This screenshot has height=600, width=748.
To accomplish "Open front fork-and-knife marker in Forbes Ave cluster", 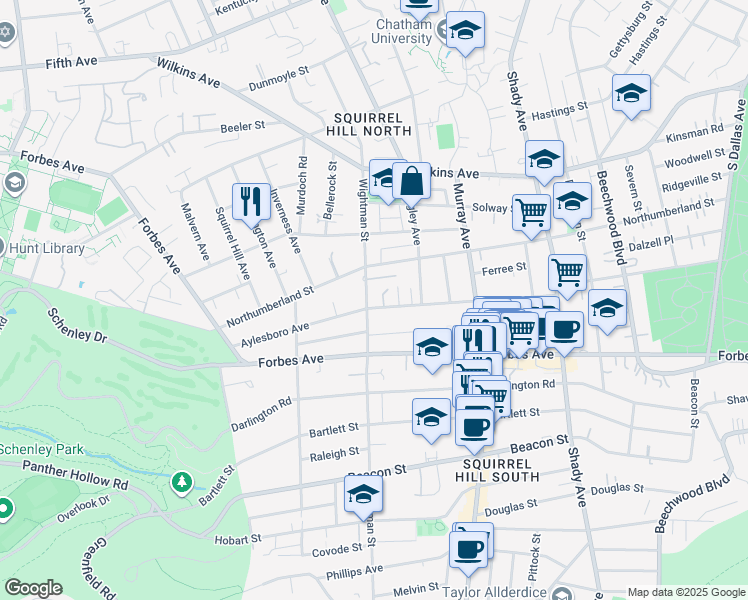I will tap(473, 339).
